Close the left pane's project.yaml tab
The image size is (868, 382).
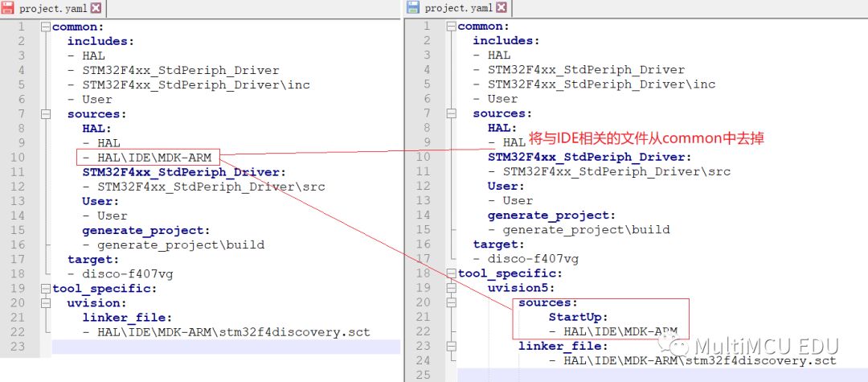coord(96,8)
